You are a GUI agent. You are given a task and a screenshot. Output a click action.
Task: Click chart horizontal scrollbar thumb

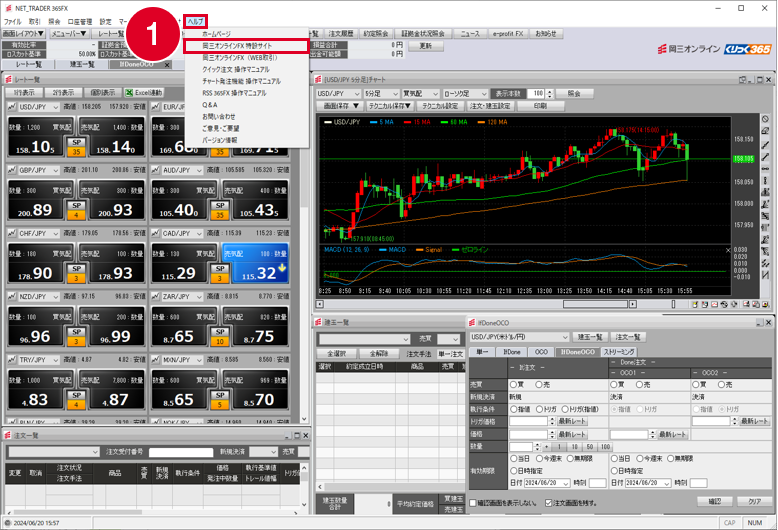pos(596,304)
